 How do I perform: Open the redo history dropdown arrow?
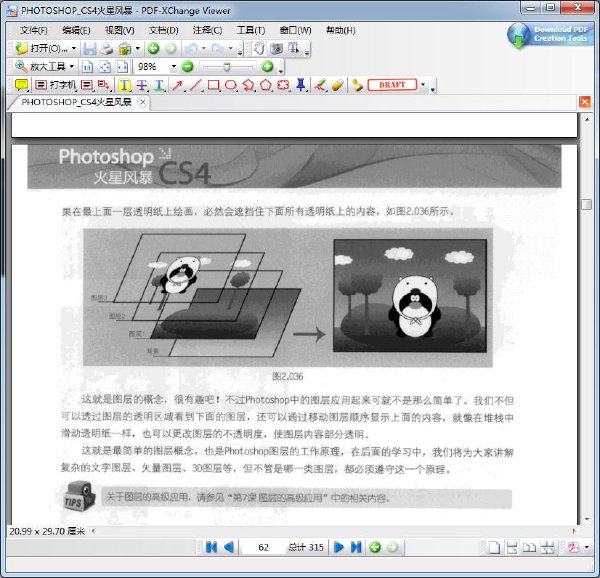(231, 49)
